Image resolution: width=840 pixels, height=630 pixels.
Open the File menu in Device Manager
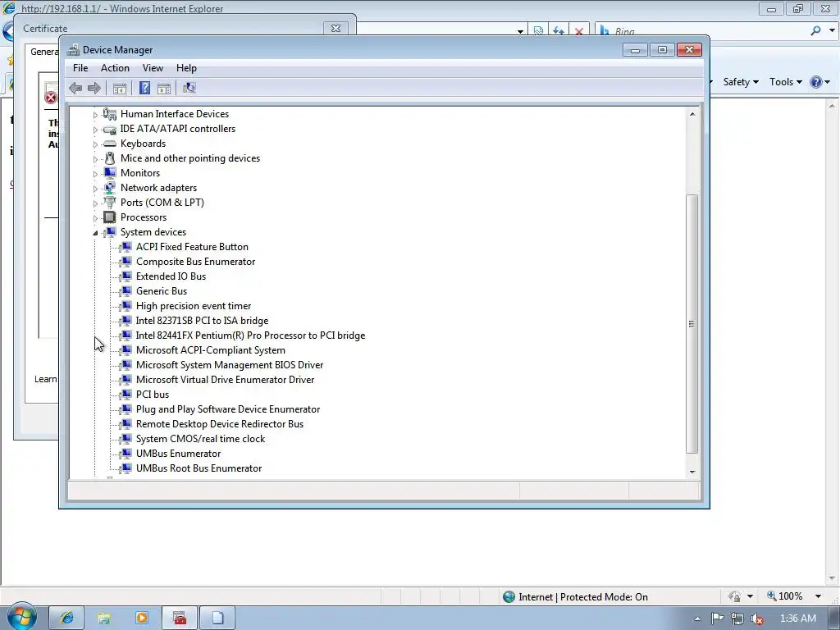[x=80, y=68]
